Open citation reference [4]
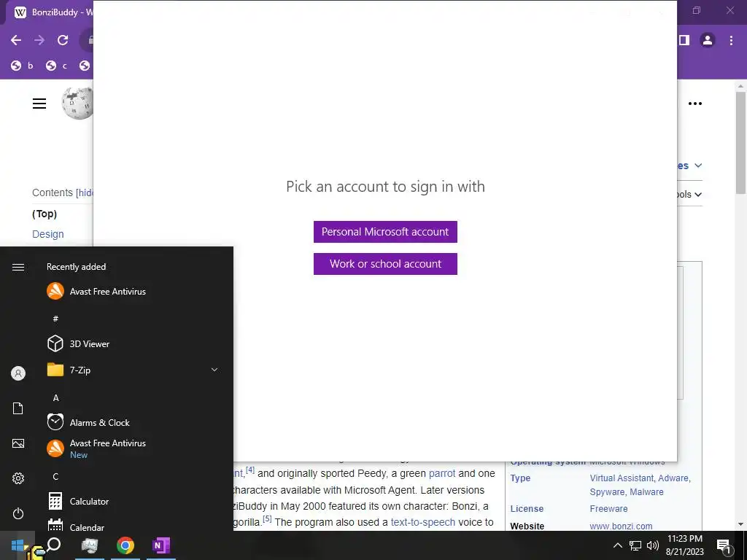This screenshot has height=560, width=747. 250,470
